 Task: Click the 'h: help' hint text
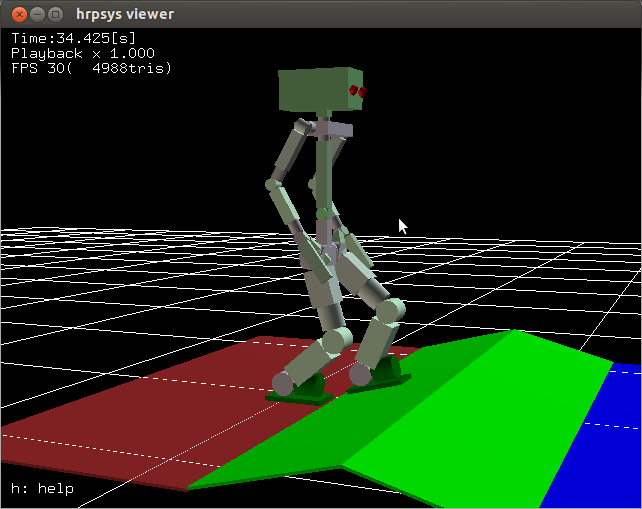click(x=42, y=489)
